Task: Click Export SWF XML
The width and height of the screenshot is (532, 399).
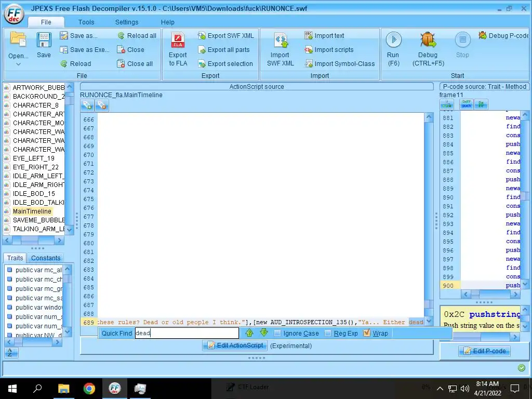Action: [x=225, y=36]
